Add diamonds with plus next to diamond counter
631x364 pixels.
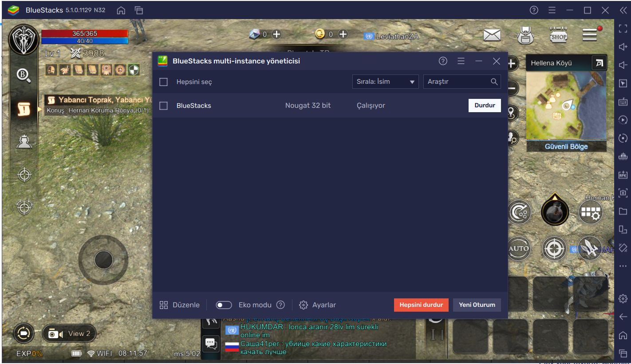point(276,34)
